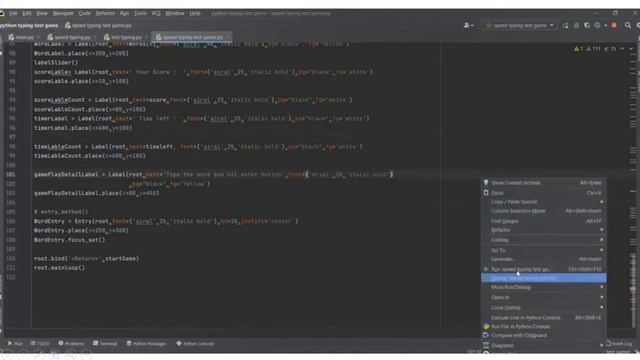Switch to main.py editor tab

point(23,37)
